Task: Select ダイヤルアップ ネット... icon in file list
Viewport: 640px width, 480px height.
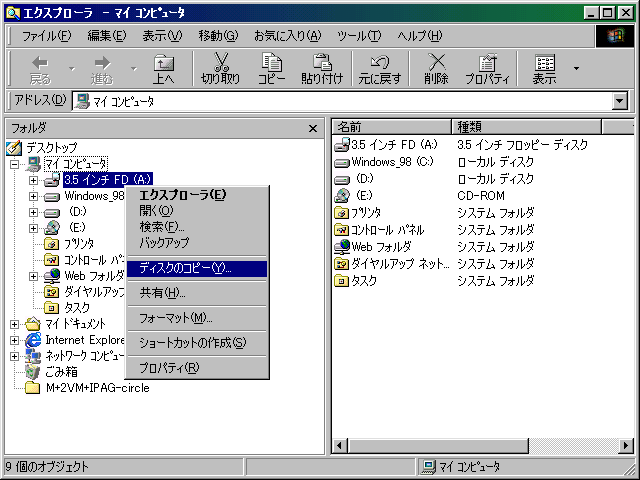Action: click(x=342, y=264)
